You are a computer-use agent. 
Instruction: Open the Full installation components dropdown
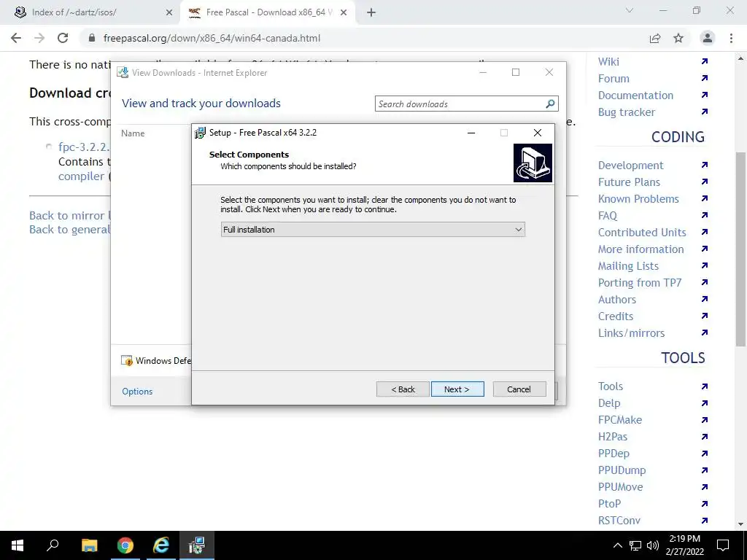(373, 230)
